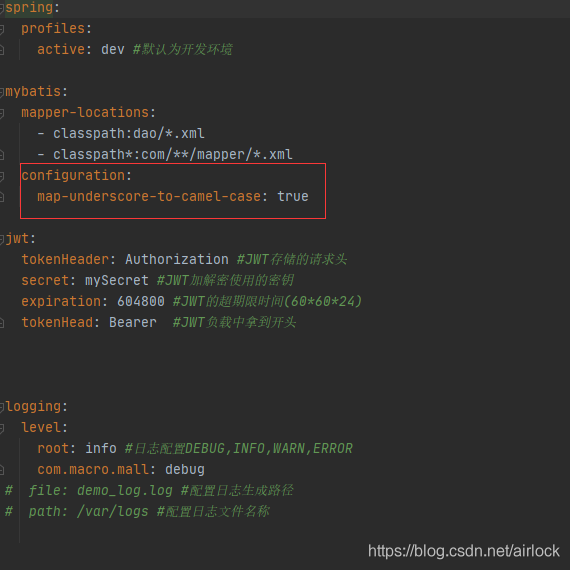
Task: Place cursor on 'active' key
Action: point(61,49)
